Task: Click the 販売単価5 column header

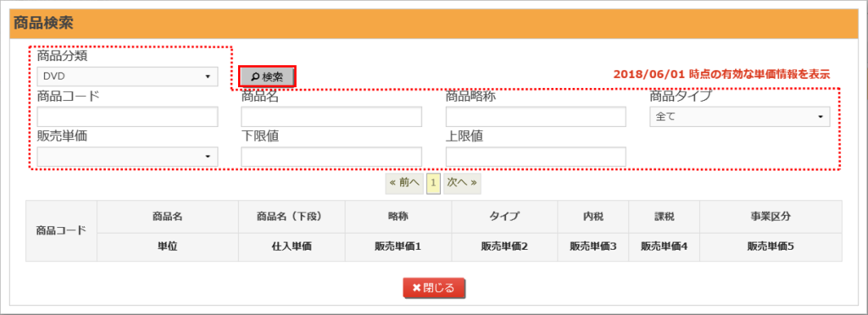Action: (x=771, y=247)
